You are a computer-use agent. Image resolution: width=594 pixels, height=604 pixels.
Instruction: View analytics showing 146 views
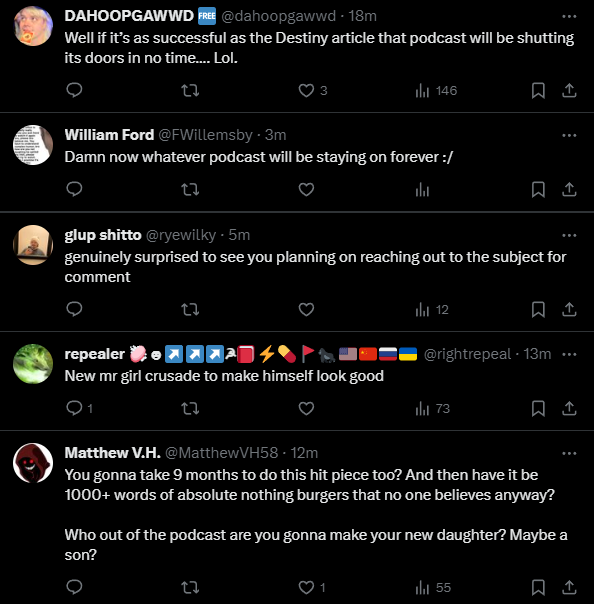coord(436,91)
